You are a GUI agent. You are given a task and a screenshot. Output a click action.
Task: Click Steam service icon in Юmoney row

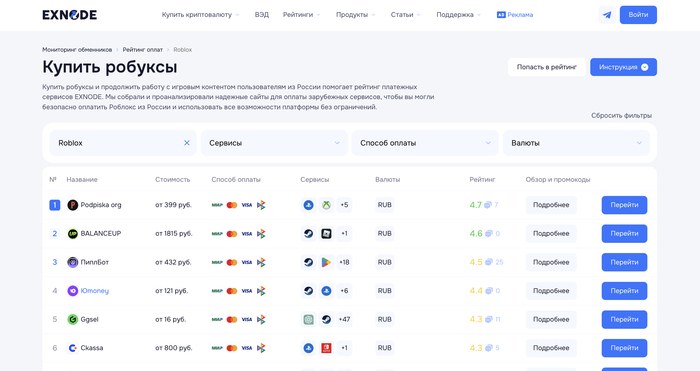tap(308, 291)
